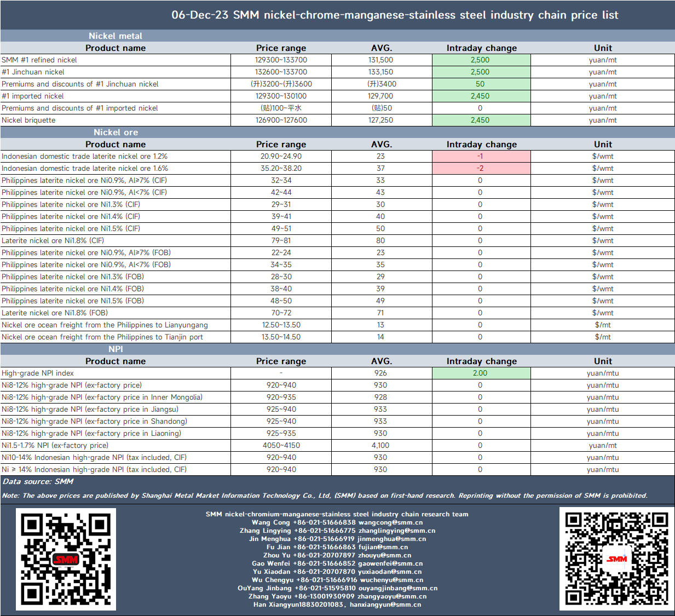Click the Price range header under Nickel ore
The width and height of the screenshot is (675, 616).
281,145
